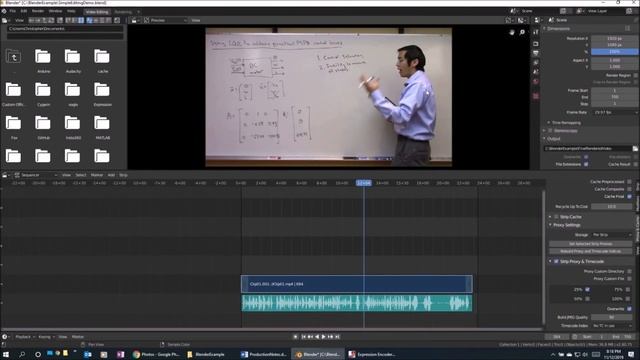The height and width of the screenshot is (360, 640).
Task: Open the Playback popover
Action: click(x=24, y=337)
